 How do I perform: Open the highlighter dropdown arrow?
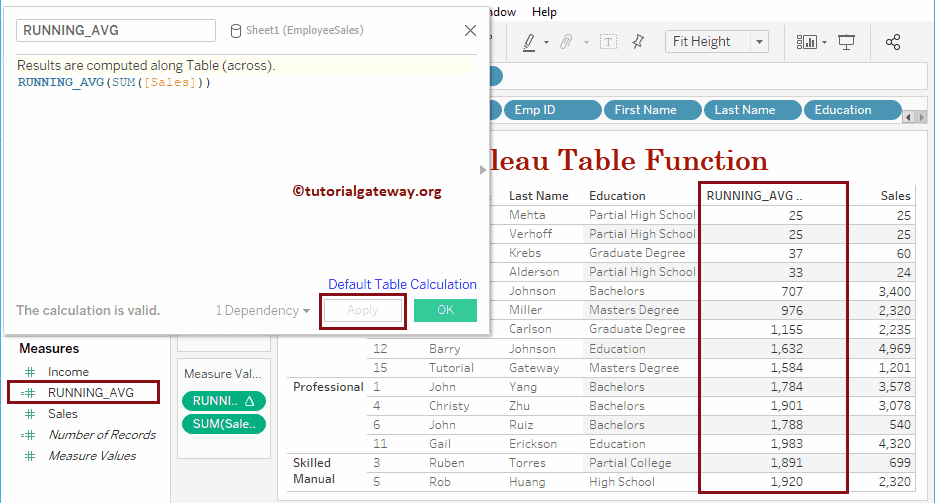point(546,42)
